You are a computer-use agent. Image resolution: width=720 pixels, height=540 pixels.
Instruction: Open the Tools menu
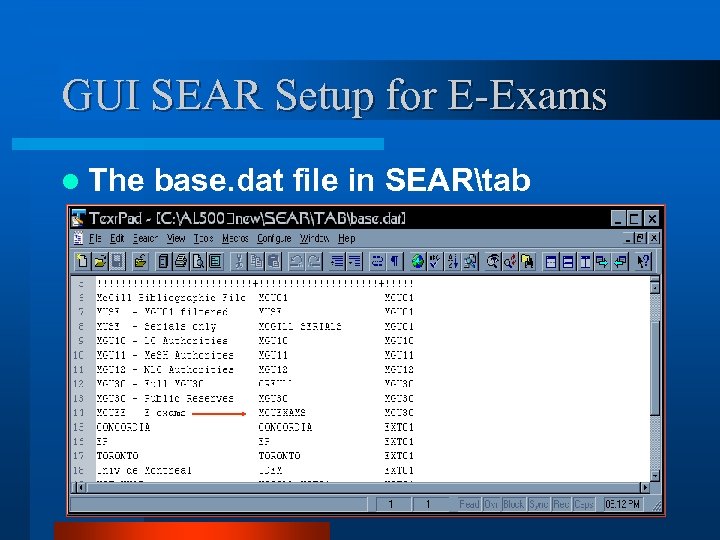203,238
